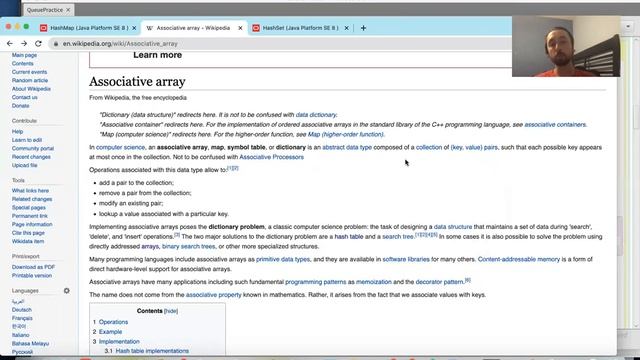Screen dimensions: 640x360
Task: Jump to the Operations contents entry
Action: click(113, 322)
